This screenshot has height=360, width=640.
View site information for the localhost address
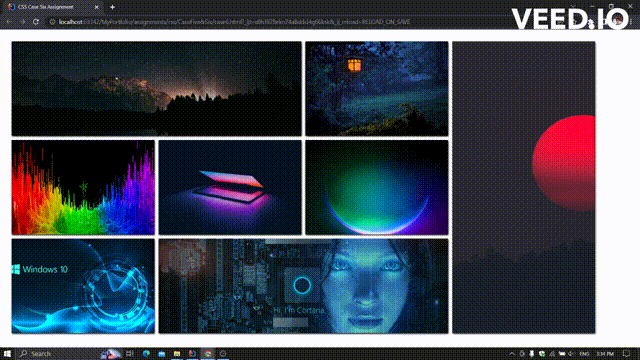(x=52, y=22)
